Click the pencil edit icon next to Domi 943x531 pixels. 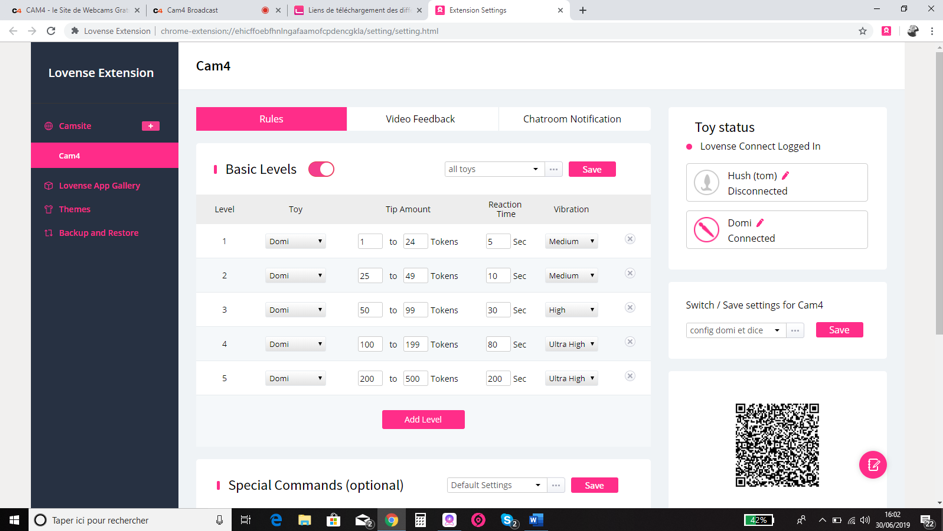click(760, 223)
